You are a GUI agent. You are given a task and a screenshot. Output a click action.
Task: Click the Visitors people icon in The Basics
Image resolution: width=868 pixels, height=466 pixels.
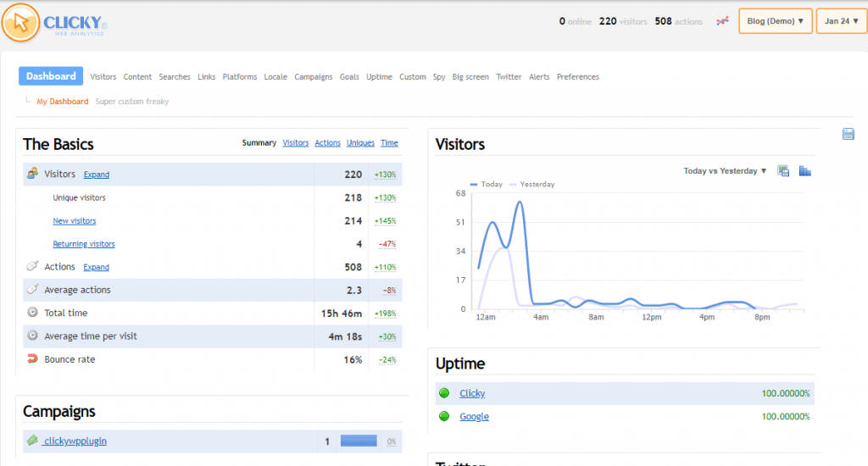tap(33, 173)
